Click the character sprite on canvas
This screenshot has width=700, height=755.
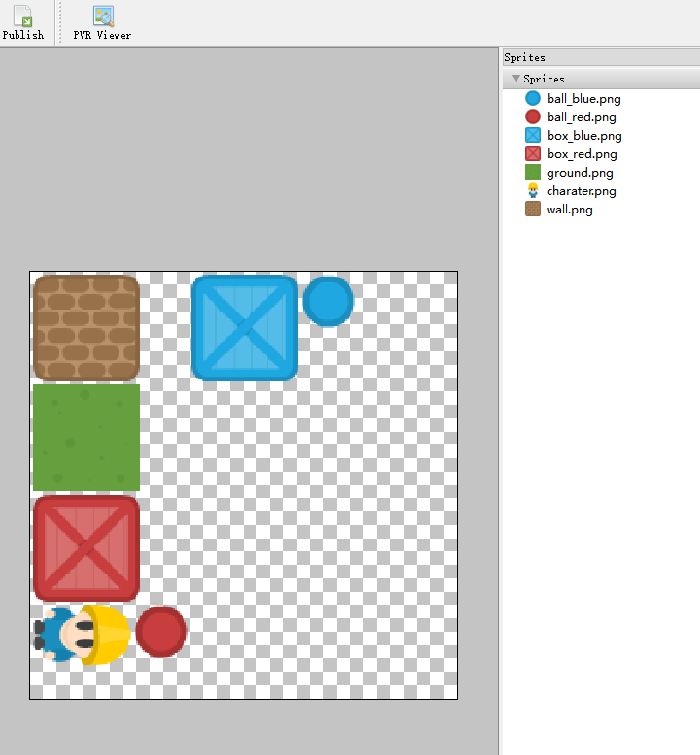pyautogui.click(x=83, y=634)
